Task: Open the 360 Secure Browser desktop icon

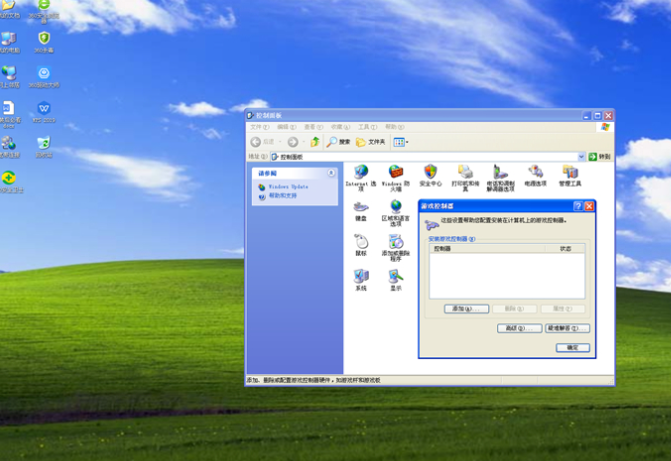Action: click(44, 10)
